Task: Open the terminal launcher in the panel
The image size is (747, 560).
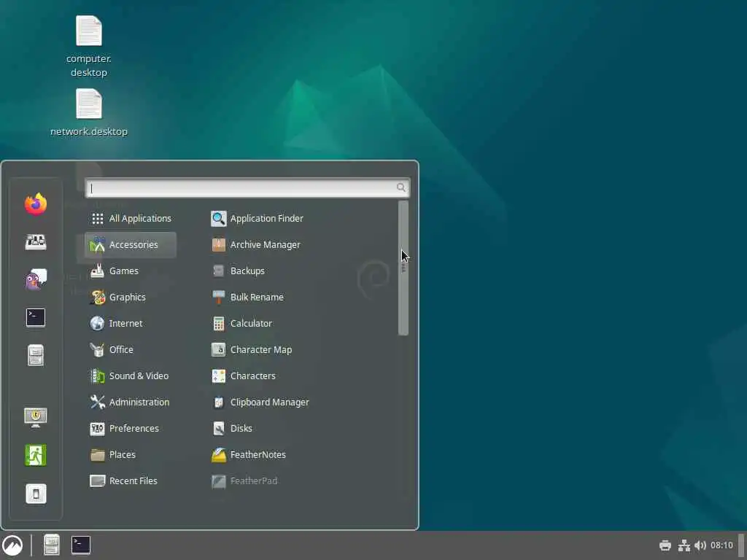Action: pos(81,545)
